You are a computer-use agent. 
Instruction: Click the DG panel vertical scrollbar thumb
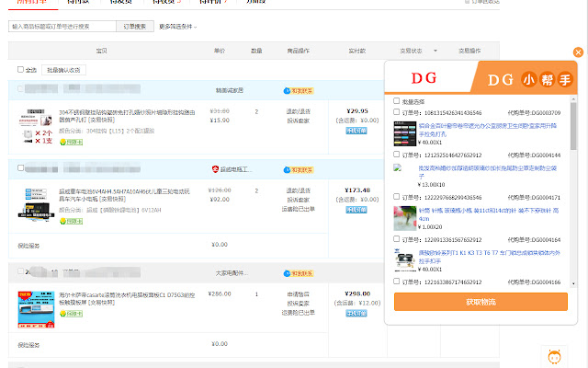pos(573,126)
